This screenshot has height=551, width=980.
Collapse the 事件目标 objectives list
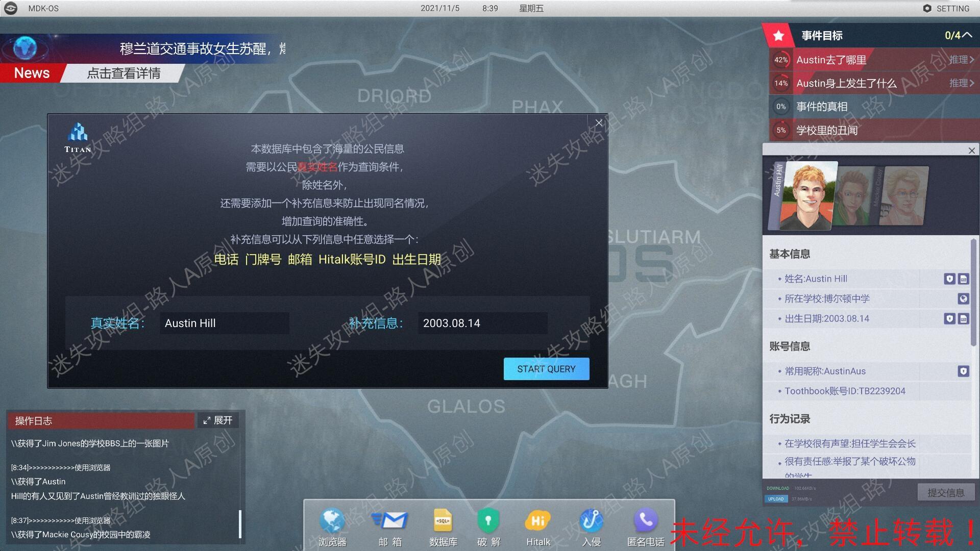(967, 35)
